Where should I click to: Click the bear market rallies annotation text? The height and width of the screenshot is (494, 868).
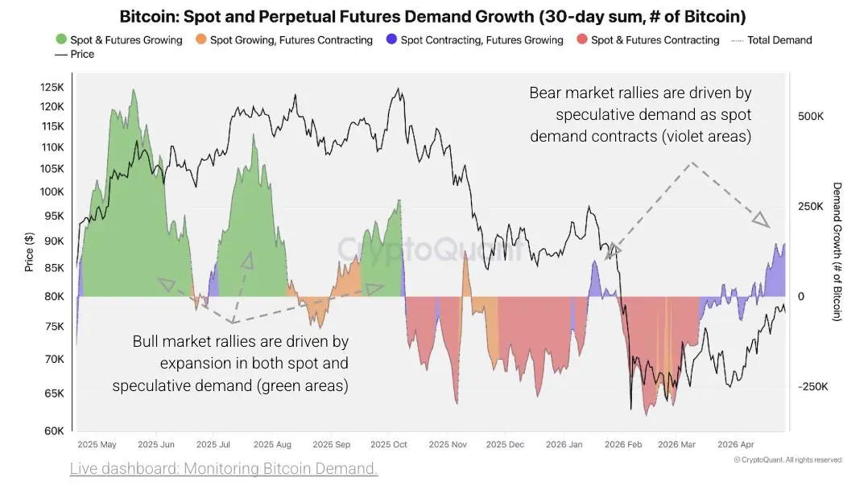640,114
